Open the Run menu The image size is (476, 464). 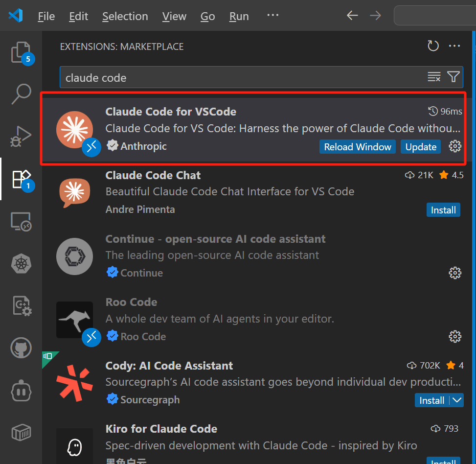[x=239, y=16]
